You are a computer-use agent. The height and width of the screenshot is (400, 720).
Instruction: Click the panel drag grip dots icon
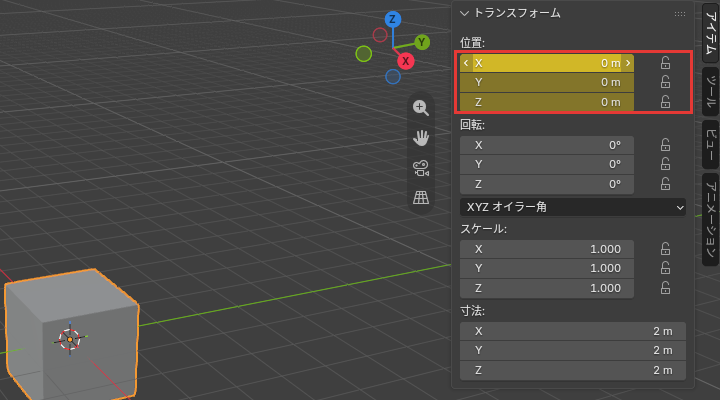680,14
